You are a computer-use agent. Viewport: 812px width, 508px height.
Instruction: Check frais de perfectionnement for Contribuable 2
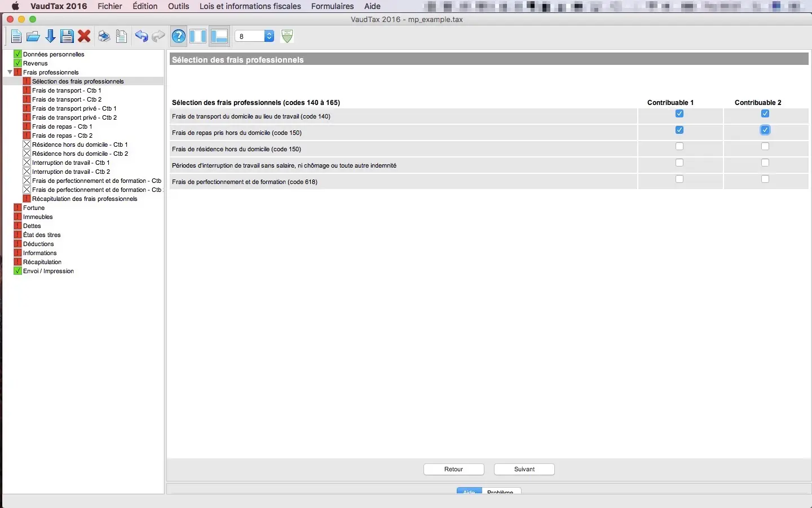tap(765, 179)
